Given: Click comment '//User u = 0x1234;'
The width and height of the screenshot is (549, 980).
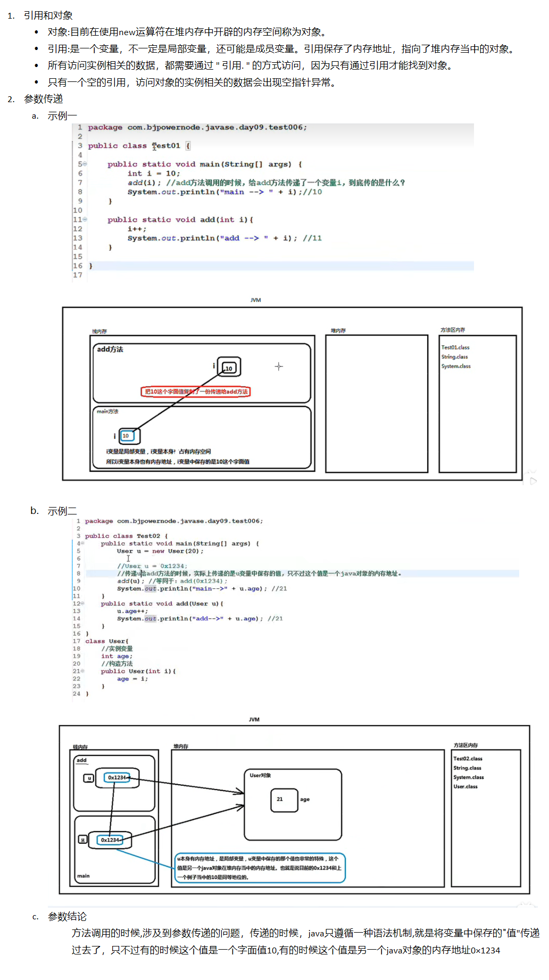Looking at the screenshot, I should pyautogui.click(x=152, y=566).
